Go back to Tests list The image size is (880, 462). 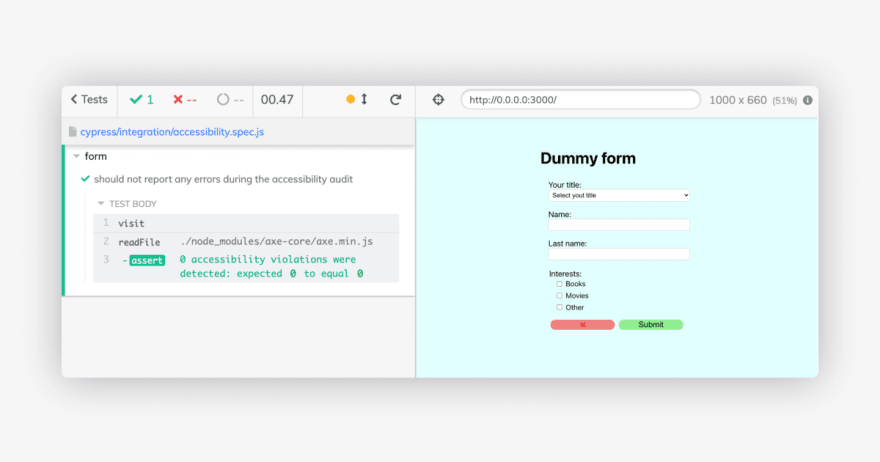(x=89, y=99)
